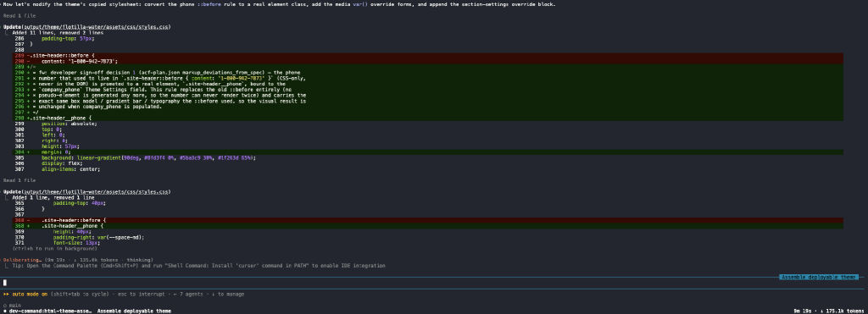Click 'auto mode on' status indicator
This screenshot has width=868, height=314.
(30, 294)
